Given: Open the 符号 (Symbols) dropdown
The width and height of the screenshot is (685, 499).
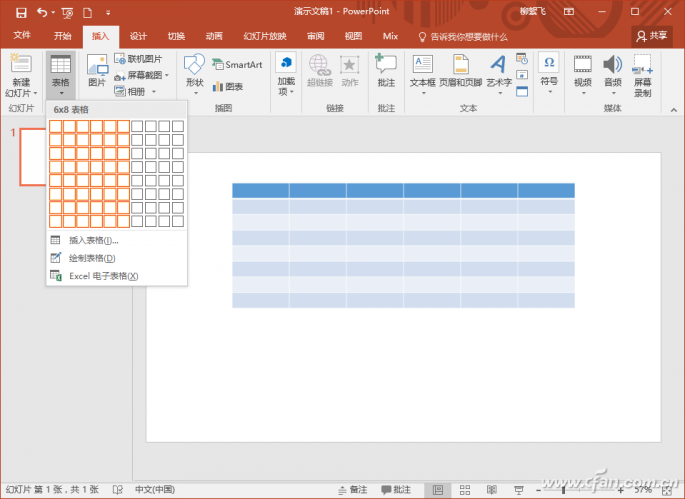Looking at the screenshot, I should pyautogui.click(x=549, y=73).
